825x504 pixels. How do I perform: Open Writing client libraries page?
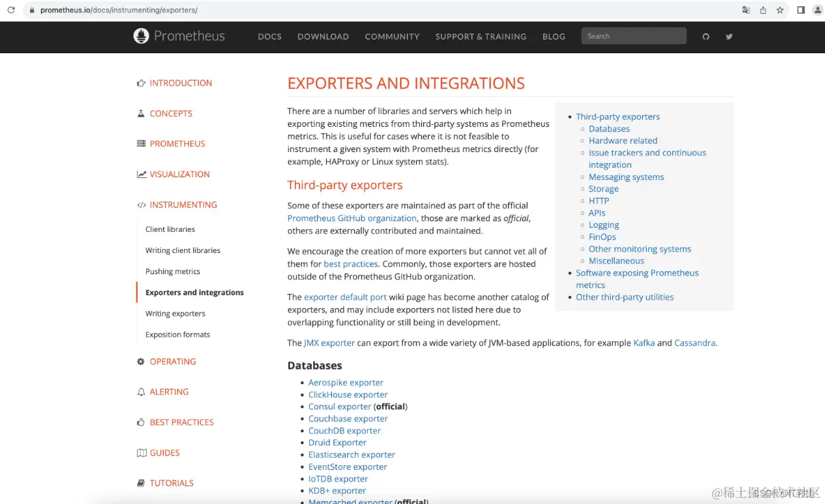(183, 250)
